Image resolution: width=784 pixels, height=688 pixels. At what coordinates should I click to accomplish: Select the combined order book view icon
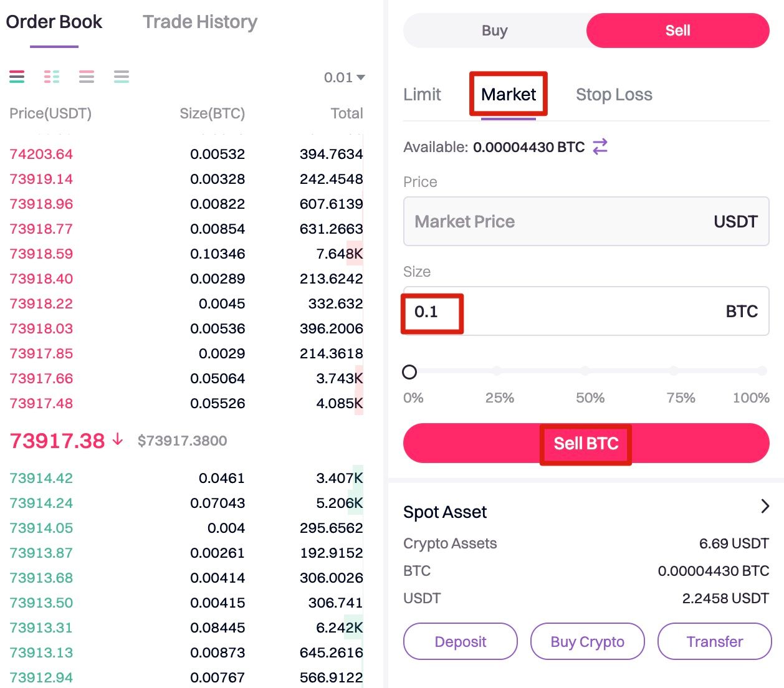pyautogui.click(x=17, y=77)
